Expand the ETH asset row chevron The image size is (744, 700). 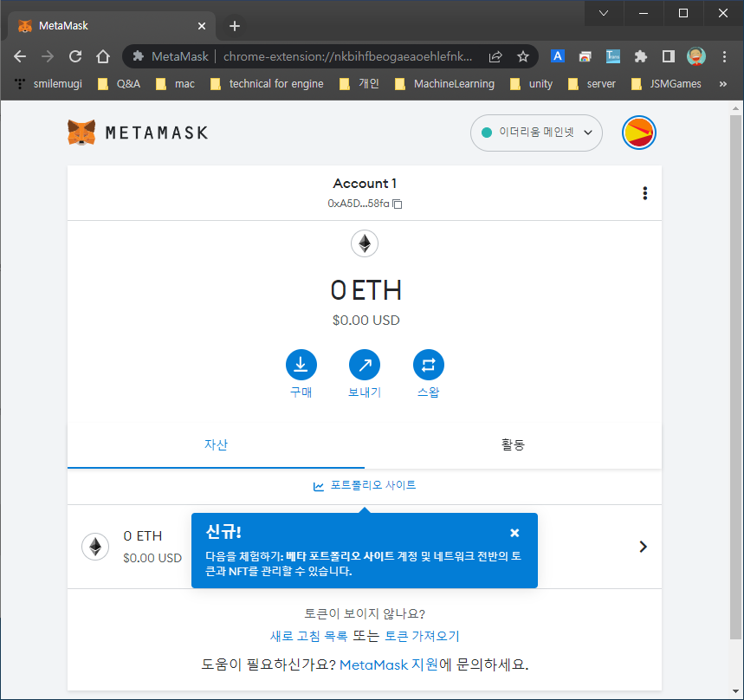click(643, 547)
